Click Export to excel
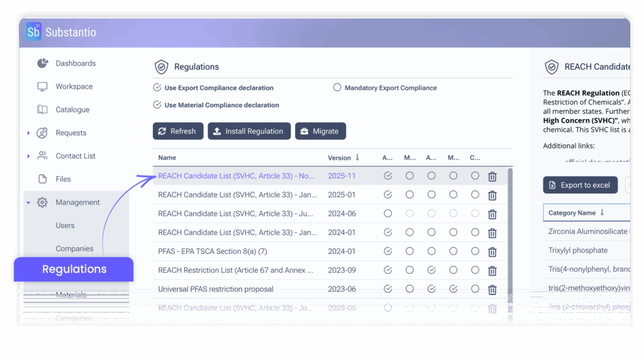This screenshot has width=644, height=362. [580, 185]
